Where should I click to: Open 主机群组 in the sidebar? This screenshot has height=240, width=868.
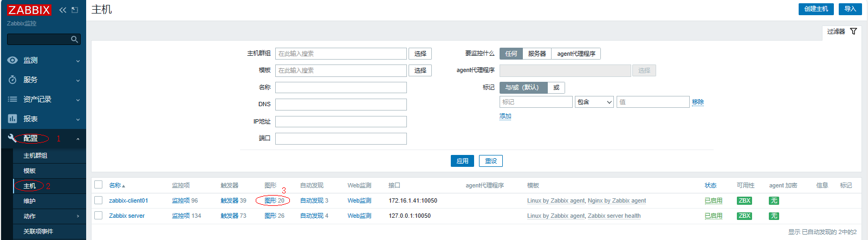(x=35, y=155)
